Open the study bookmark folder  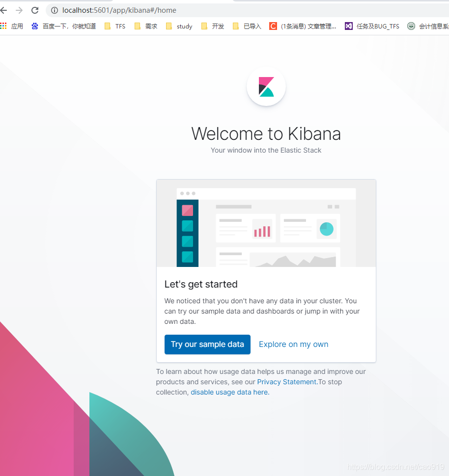tap(179, 26)
